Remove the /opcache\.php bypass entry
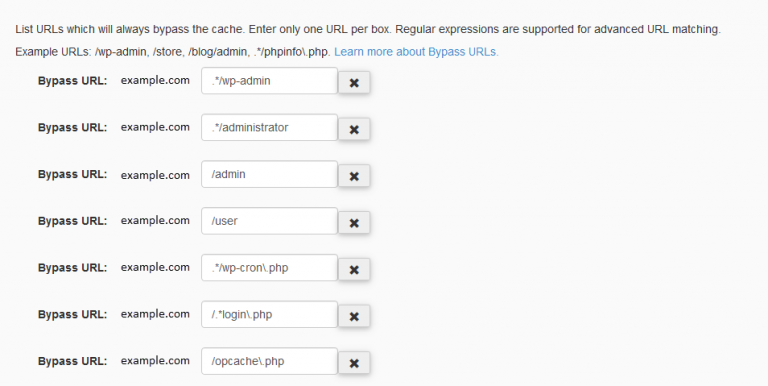 [354, 363]
